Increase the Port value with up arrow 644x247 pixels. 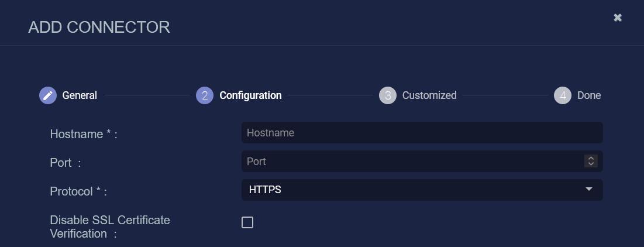[591, 158]
